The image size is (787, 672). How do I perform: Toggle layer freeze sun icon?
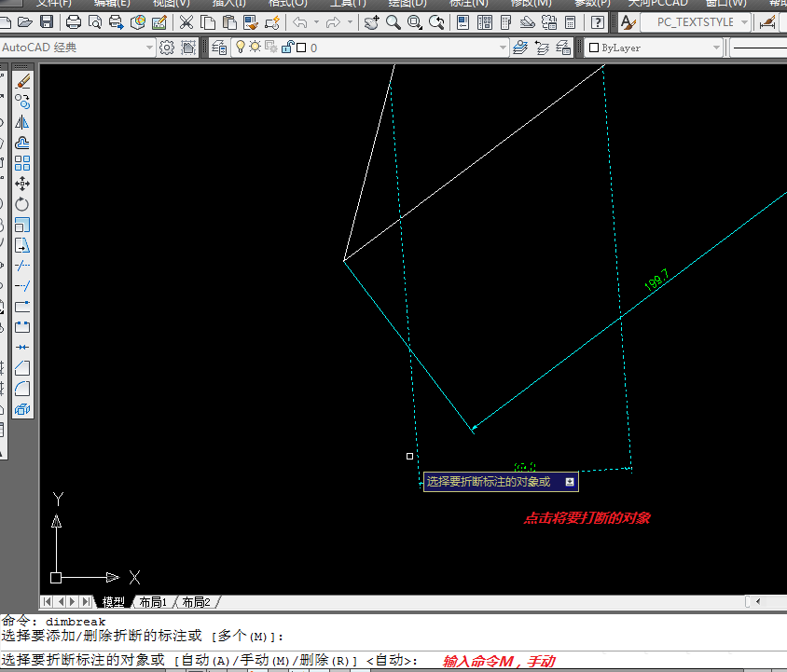255,48
